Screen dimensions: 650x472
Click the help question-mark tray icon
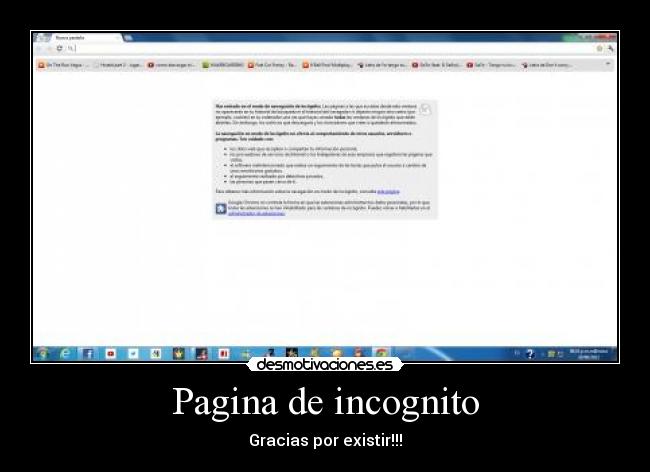(530, 354)
